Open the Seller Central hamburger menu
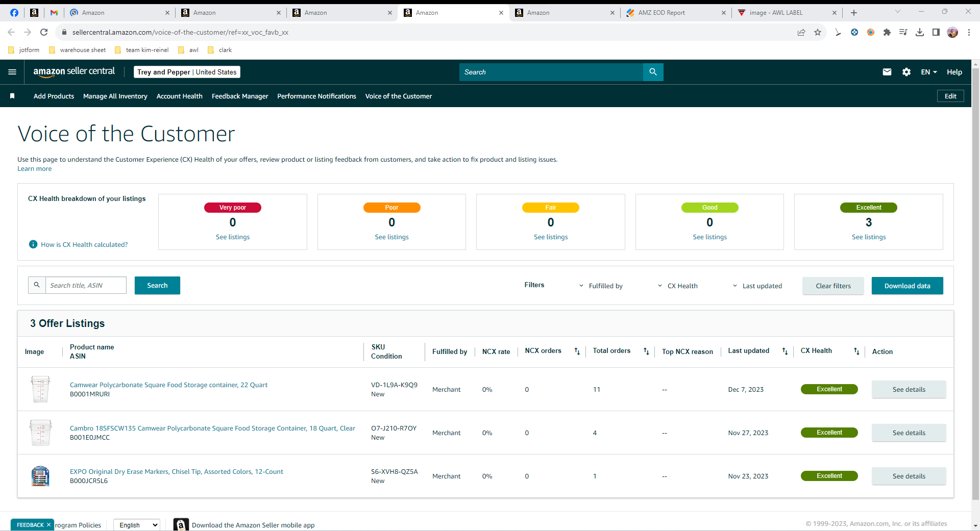Viewport: 980px width, 531px height. pyautogui.click(x=12, y=72)
